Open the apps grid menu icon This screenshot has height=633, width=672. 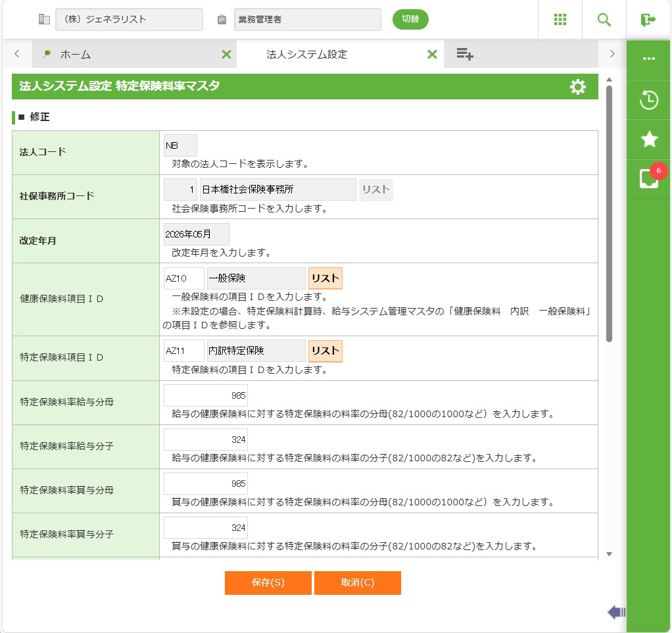pyautogui.click(x=560, y=20)
